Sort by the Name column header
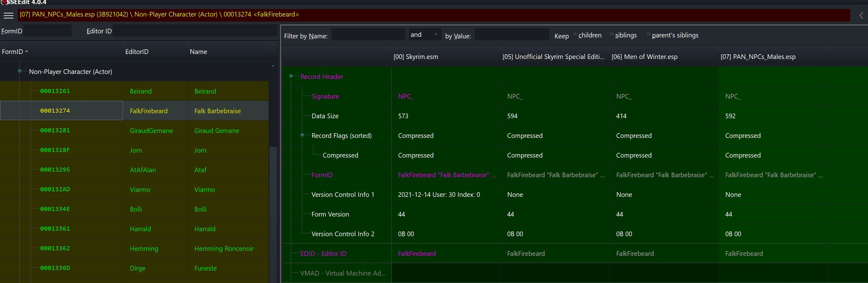 tap(228, 51)
